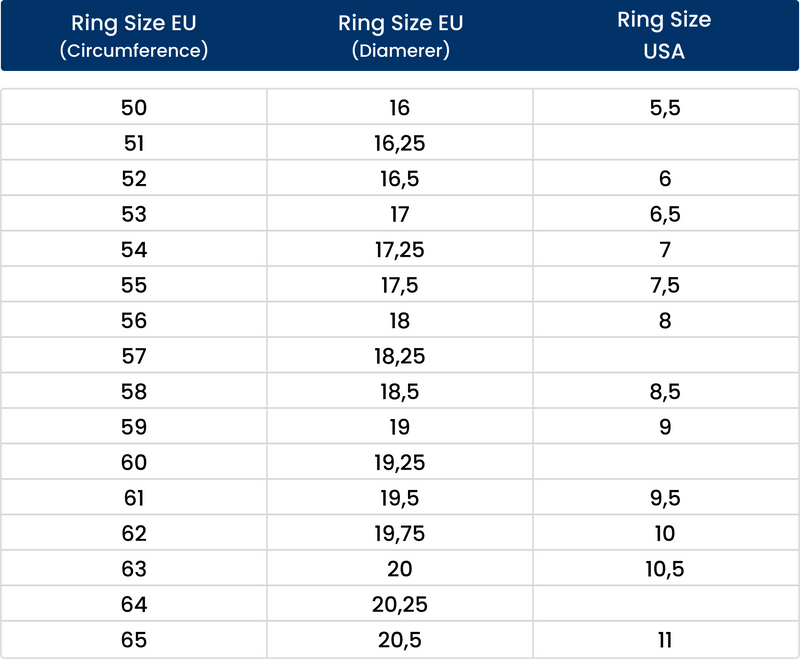This screenshot has height=659, width=800.
Task: Select the diameter value 18,25 cell
Action: 400,357
